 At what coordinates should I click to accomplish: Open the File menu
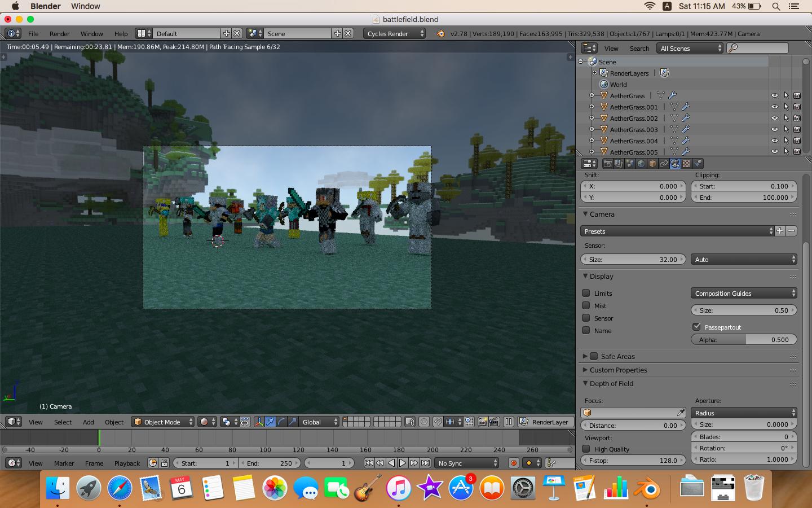pyautogui.click(x=33, y=33)
